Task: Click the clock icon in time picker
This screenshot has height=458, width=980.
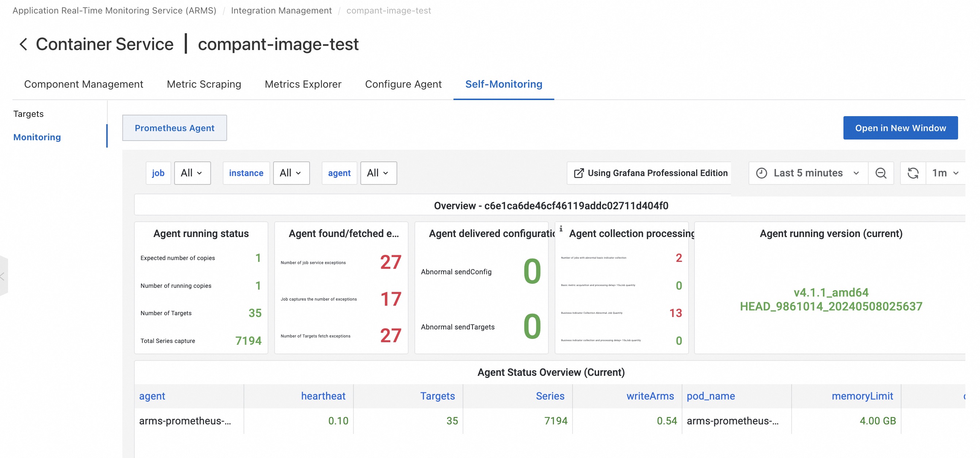Action: tap(761, 173)
